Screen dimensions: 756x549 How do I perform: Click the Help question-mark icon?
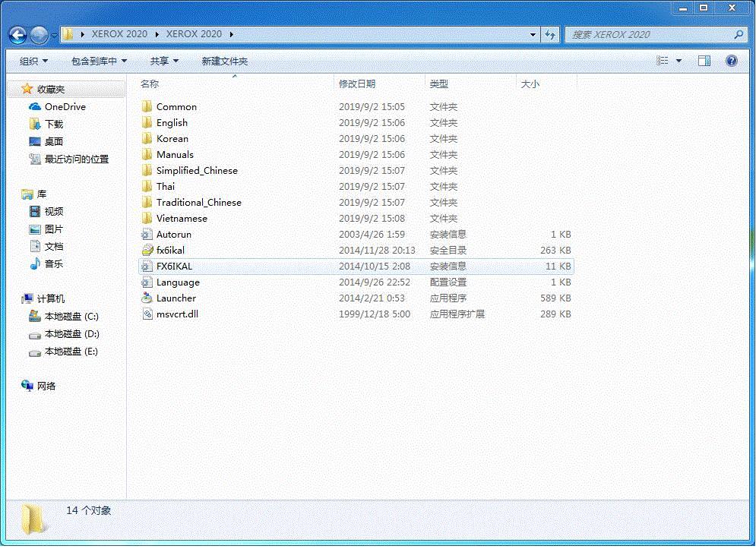tap(731, 61)
